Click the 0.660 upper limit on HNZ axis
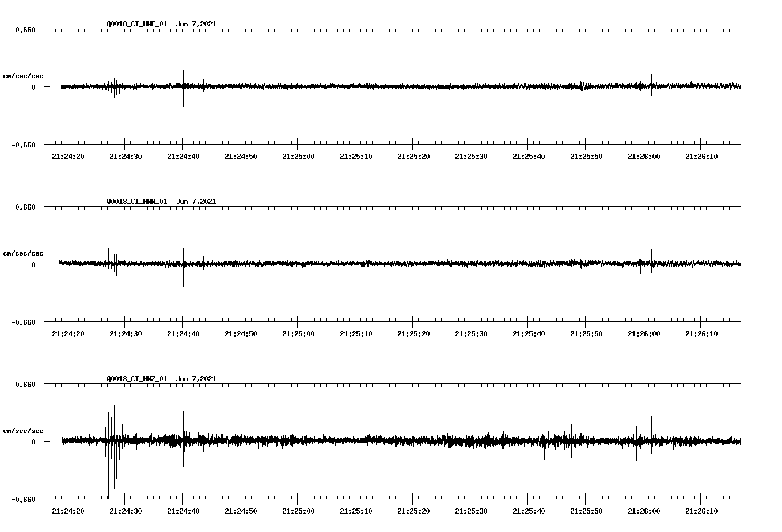This screenshot has width=782, height=532. click(x=25, y=384)
